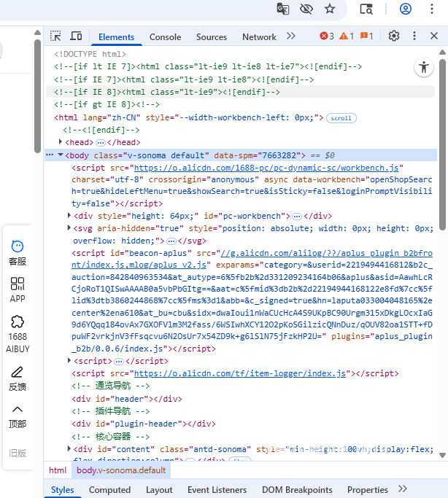Click the warnings count triangle badge
Viewport: 448px width, 498px height.
pos(347,36)
